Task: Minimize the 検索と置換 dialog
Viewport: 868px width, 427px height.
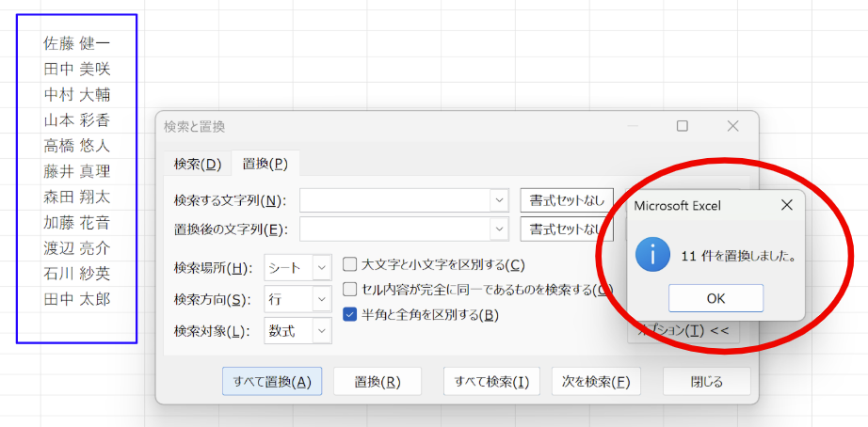Action: click(633, 126)
